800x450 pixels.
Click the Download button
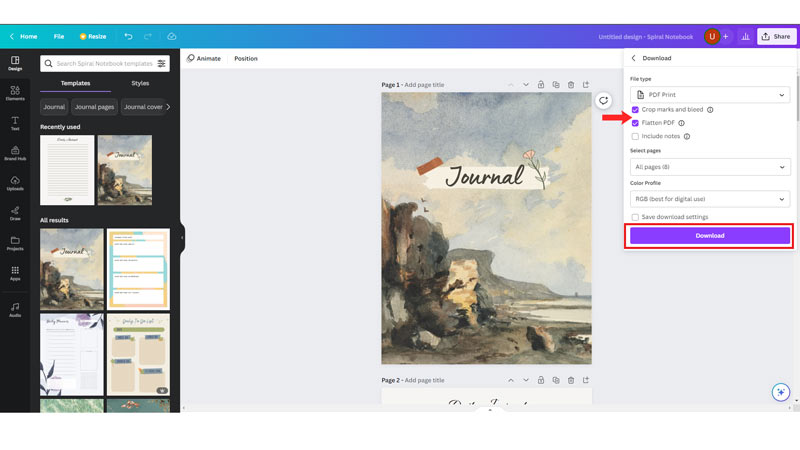point(710,236)
